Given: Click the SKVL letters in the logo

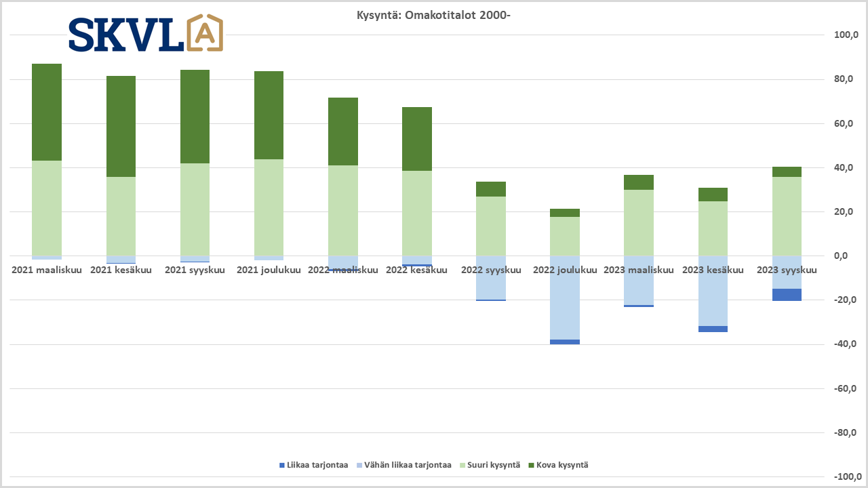Looking at the screenshot, I should coord(125,35).
